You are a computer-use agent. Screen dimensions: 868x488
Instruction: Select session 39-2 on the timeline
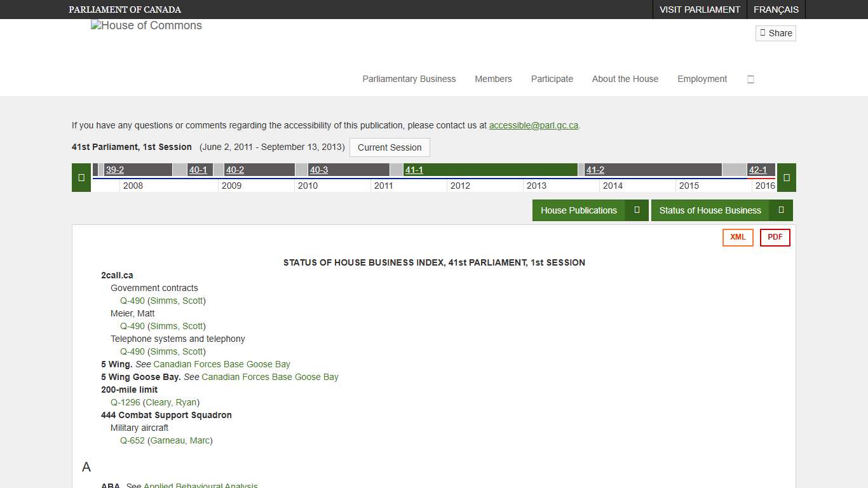pos(115,170)
